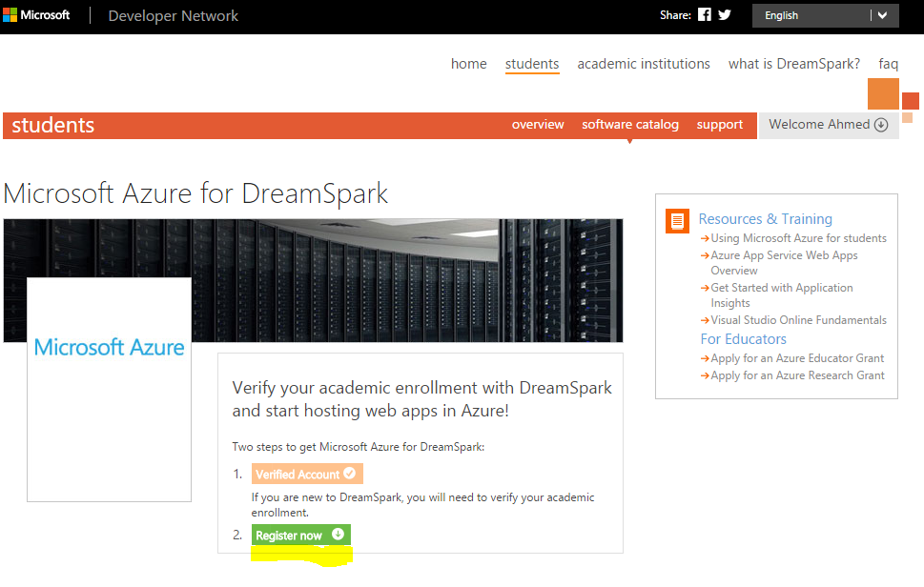Share the page on Twitter
The width and height of the screenshot is (924, 587).
(x=725, y=14)
